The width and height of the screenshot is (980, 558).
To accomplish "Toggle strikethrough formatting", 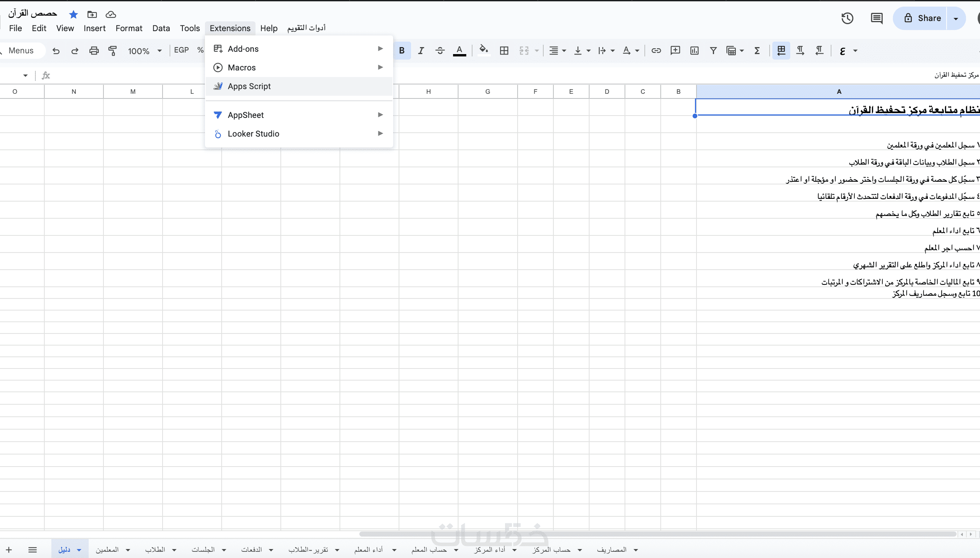I will click(x=440, y=51).
